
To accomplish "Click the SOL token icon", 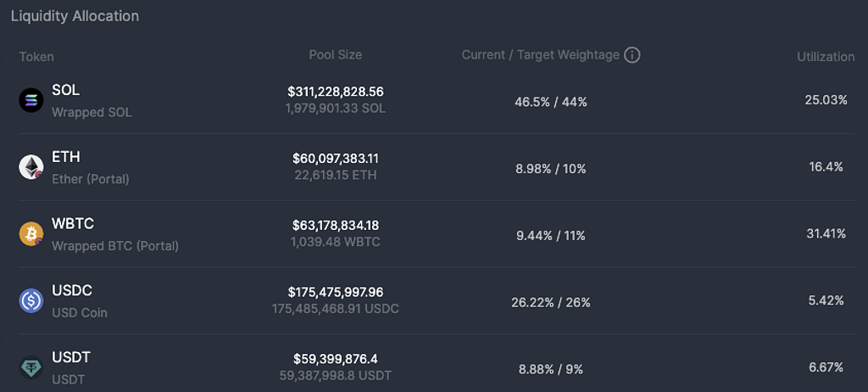I will [31, 100].
